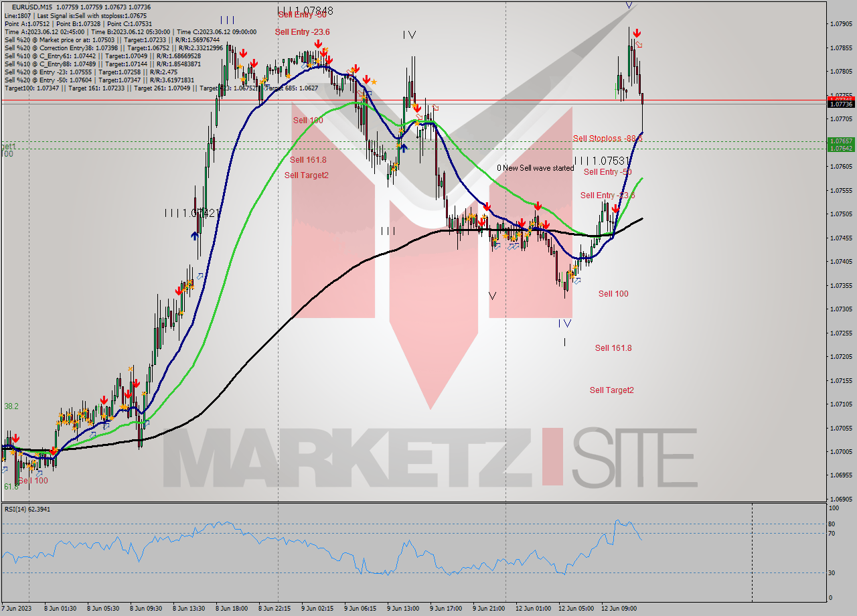This screenshot has height=616, width=857.
Task: Select the 'Sell %20 @ Entry -23: 1.07555' line
Action: (91, 72)
